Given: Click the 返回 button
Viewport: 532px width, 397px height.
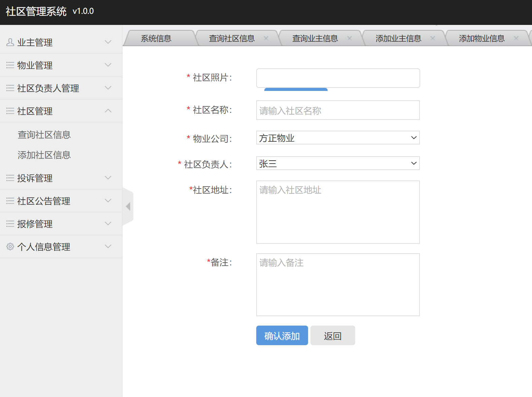Looking at the screenshot, I should pyautogui.click(x=333, y=336).
